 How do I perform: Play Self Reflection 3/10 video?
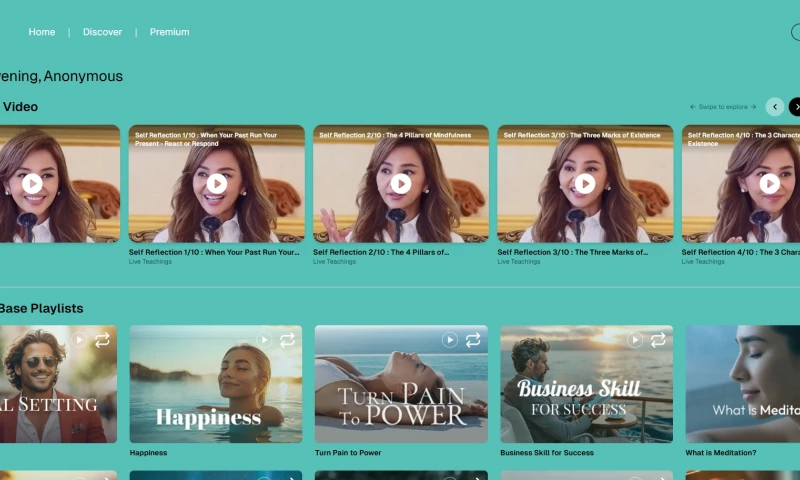pos(585,184)
